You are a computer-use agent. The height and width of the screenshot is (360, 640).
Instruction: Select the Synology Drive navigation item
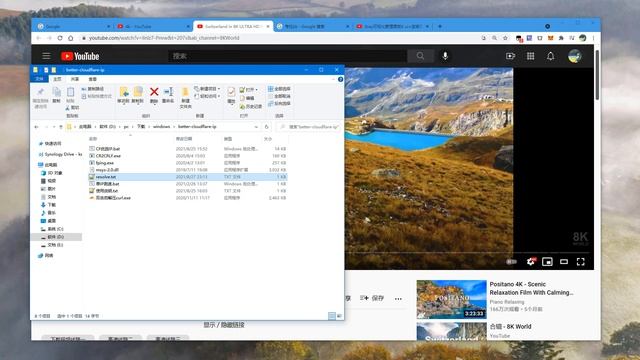[60, 154]
